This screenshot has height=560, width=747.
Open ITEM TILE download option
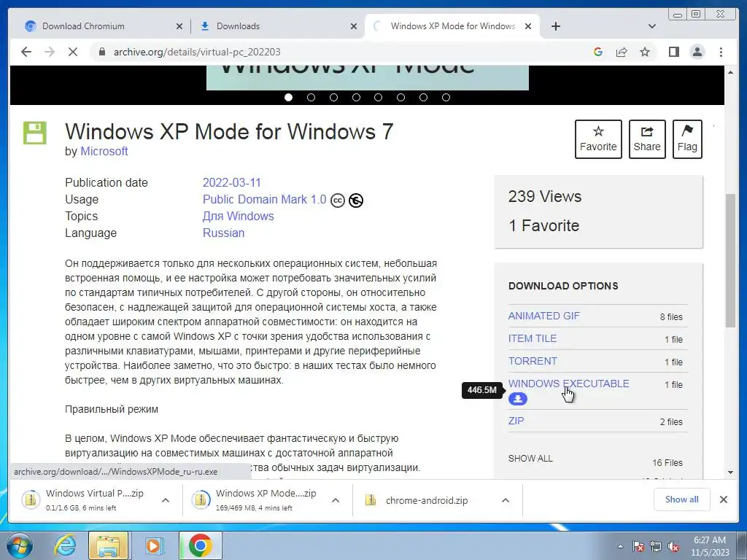coord(532,338)
